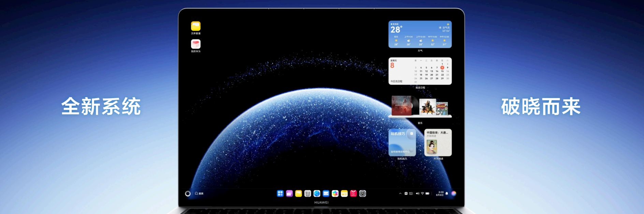
Task: Expand the system tray hidden icons chevron
Action: [400, 194]
